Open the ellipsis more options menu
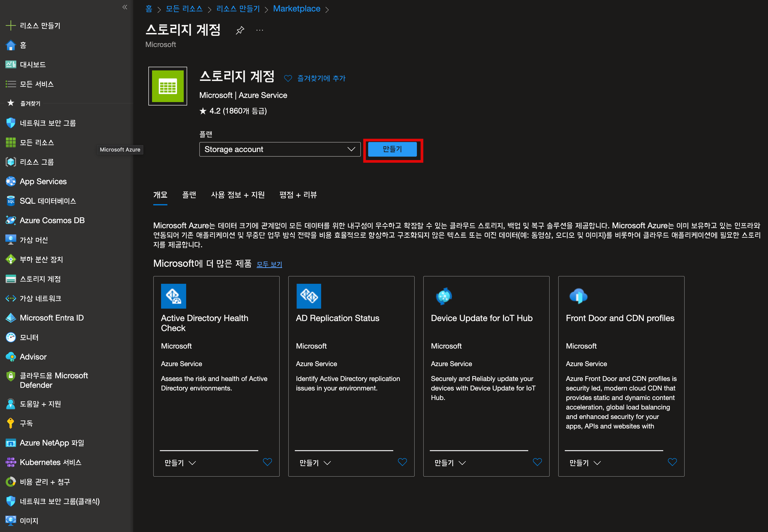 (260, 30)
